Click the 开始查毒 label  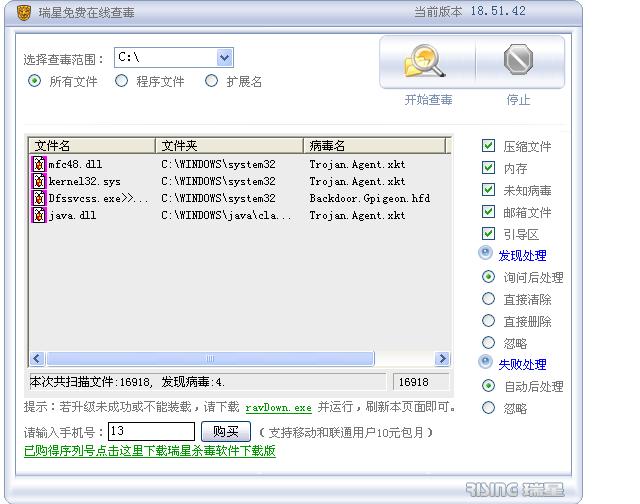(x=428, y=100)
